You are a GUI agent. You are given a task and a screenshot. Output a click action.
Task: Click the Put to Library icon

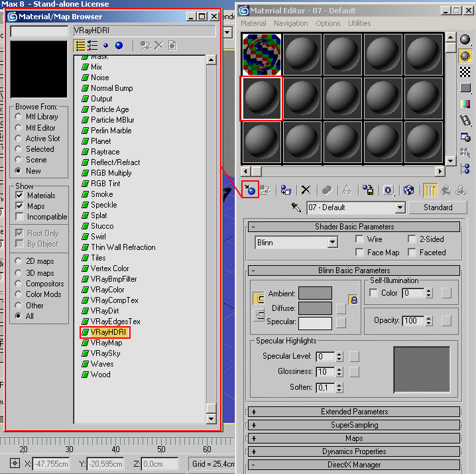click(368, 190)
